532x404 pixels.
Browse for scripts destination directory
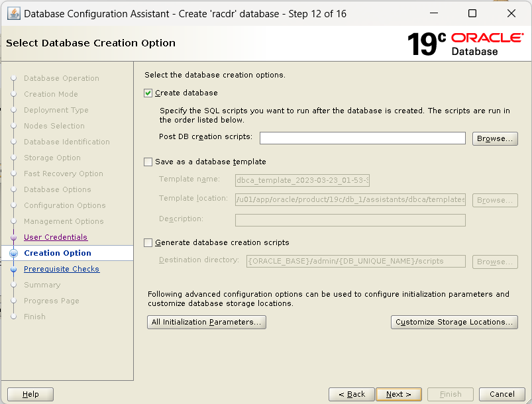(x=495, y=262)
